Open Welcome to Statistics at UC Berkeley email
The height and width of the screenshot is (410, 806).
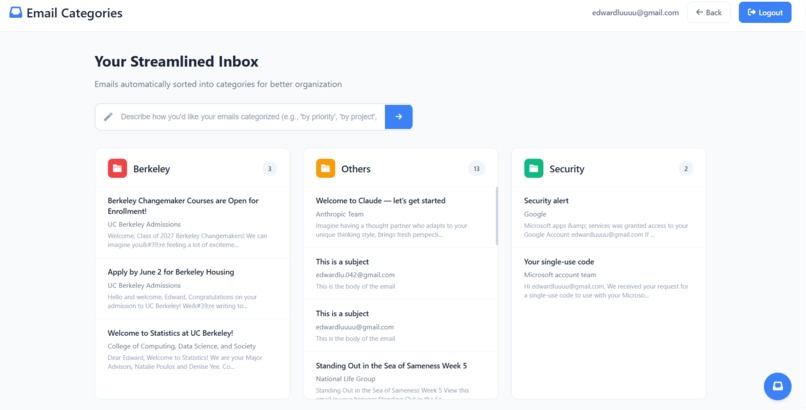tap(192, 350)
